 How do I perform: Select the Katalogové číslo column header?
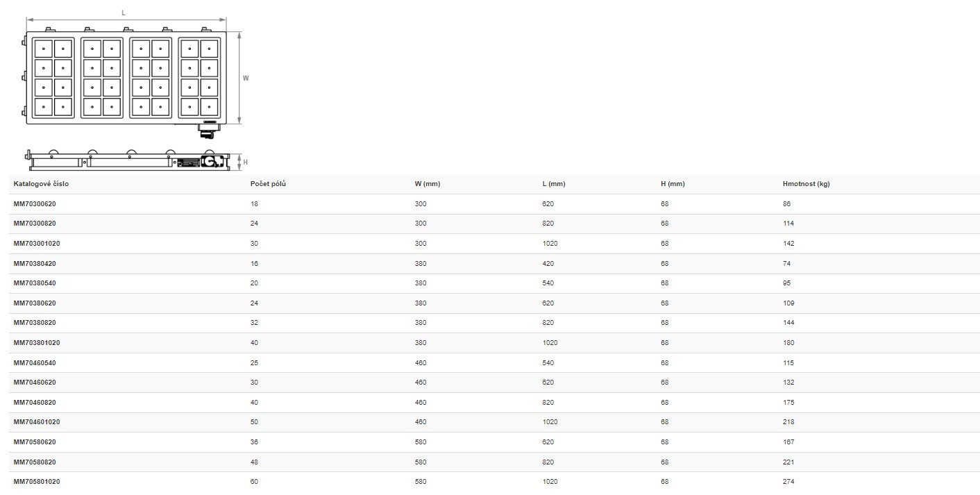pos(41,184)
